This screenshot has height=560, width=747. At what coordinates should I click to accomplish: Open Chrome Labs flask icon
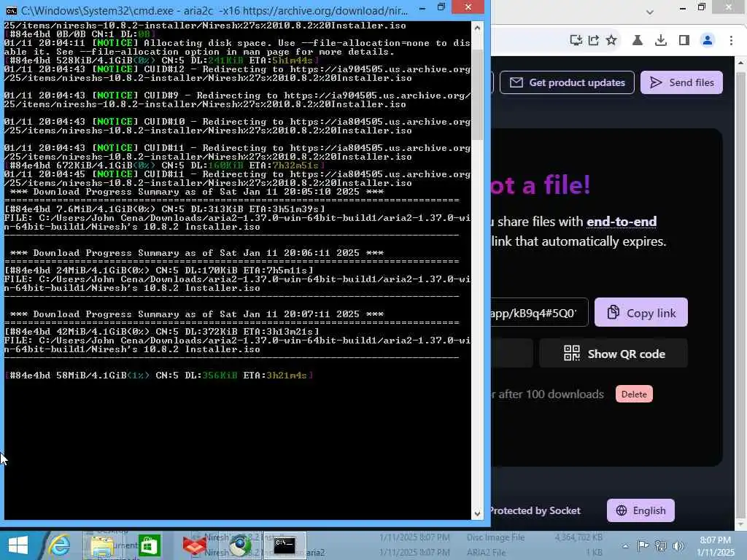[638, 41]
